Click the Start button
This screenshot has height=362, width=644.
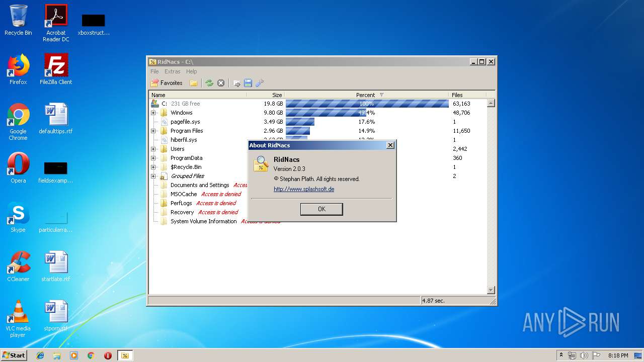coord(14,355)
